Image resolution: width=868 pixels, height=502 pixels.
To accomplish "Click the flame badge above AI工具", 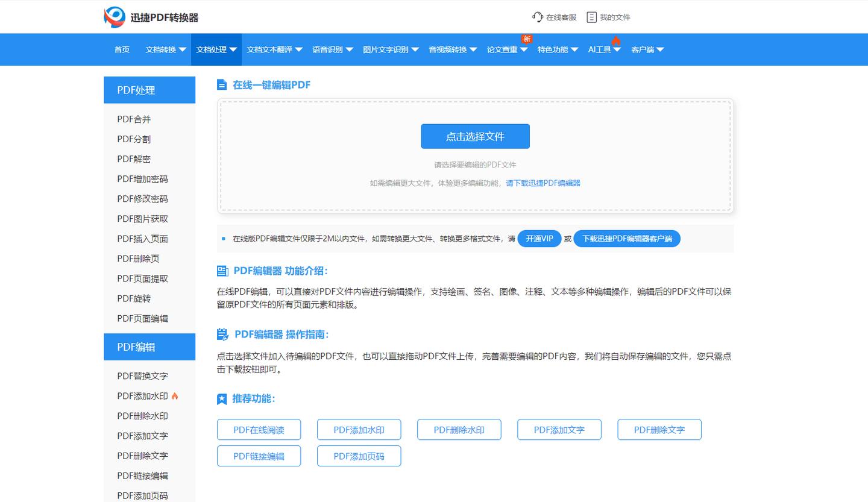I will pos(615,40).
